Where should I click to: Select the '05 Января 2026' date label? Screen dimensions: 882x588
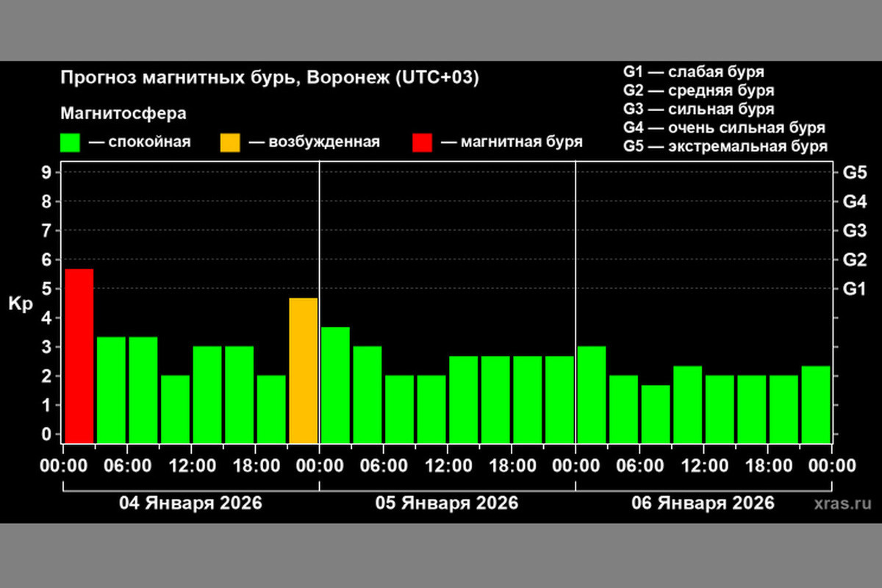click(447, 503)
